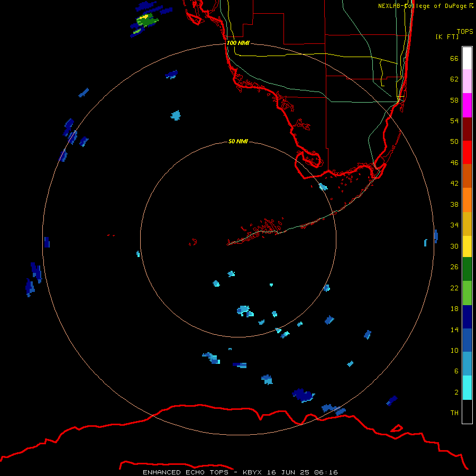Select the magenta swatch in the color scale
The height and width of the screenshot is (476, 476).
(x=467, y=105)
